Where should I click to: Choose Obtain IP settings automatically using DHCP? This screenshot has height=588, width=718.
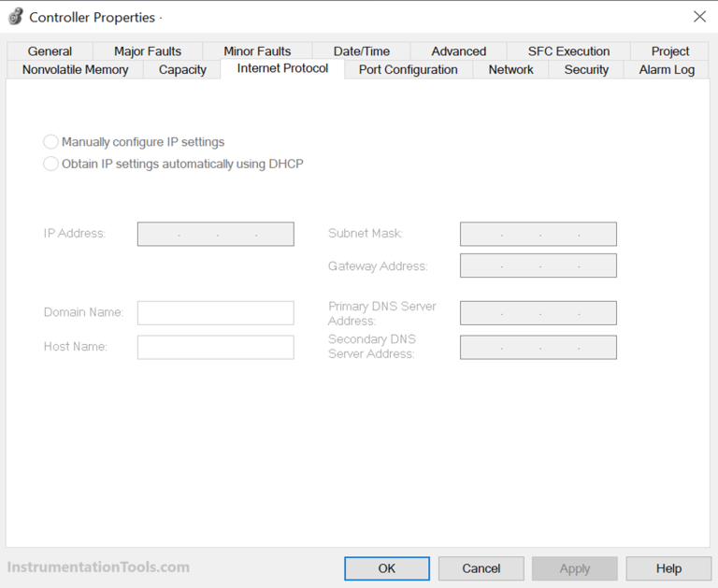(x=50, y=164)
